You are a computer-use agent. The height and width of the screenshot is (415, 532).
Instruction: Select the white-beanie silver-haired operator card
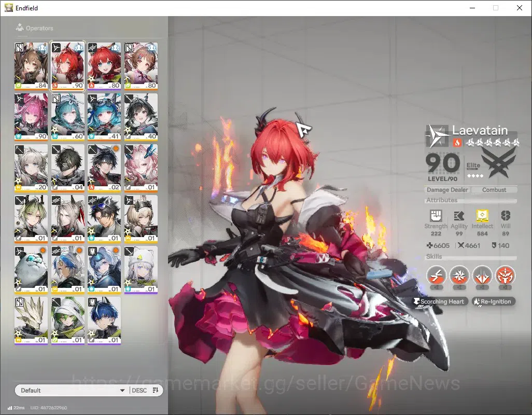pos(141,270)
